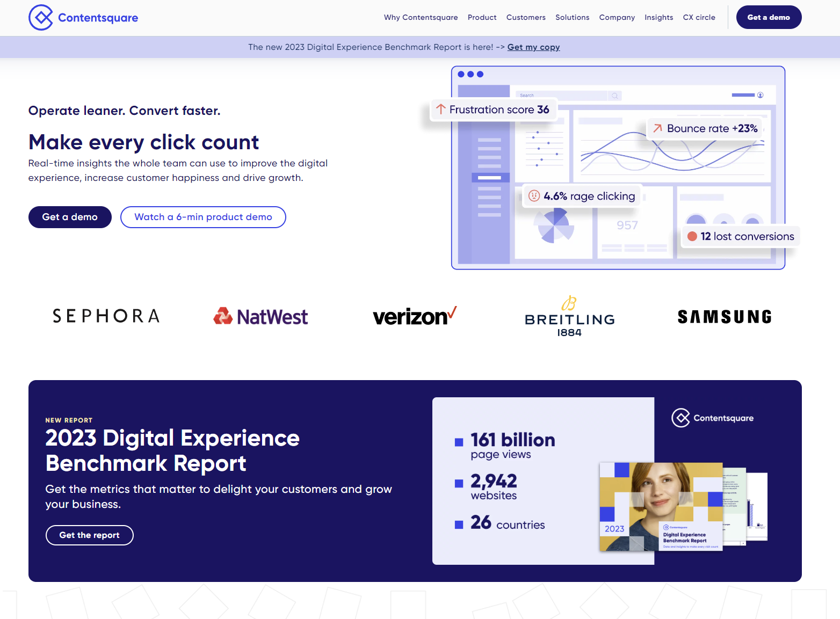Click the 12 lost conversions badge

[741, 236]
